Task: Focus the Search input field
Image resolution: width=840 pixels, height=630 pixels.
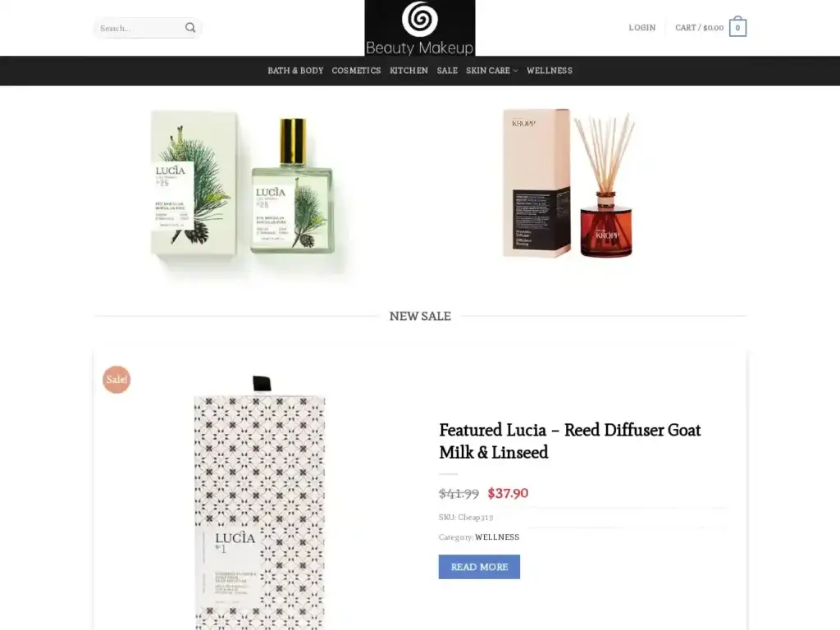Action: (x=139, y=28)
